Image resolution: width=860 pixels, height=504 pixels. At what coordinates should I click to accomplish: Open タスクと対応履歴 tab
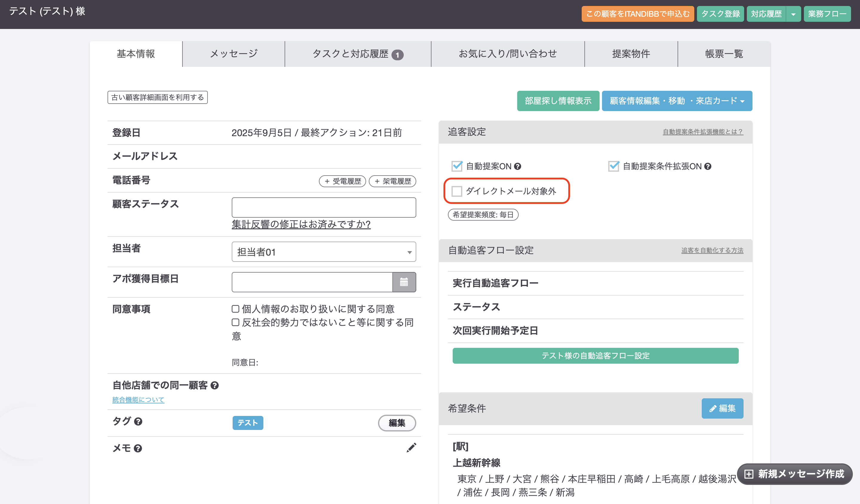358,54
